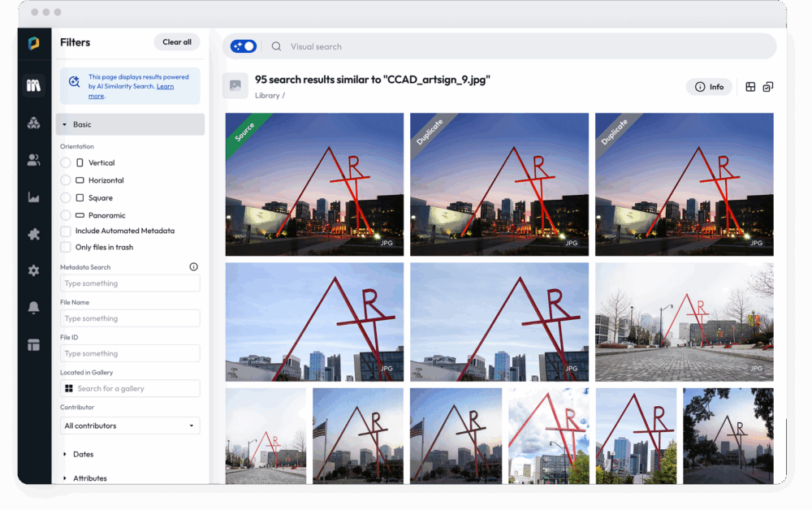Image resolution: width=812 pixels, height=510 pixels.
Task: Click the multi-select checkboxes icon beside grid view
Action: 768,87
